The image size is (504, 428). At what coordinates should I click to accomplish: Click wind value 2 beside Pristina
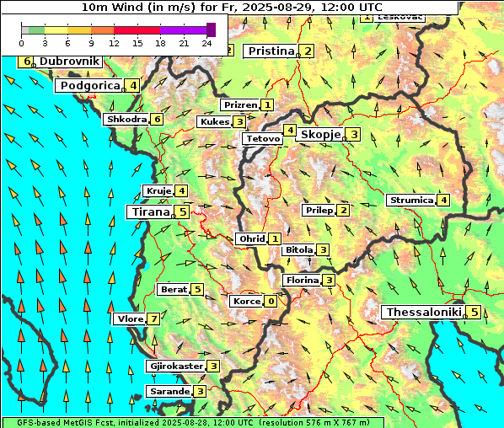pyautogui.click(x=308, y=51)
